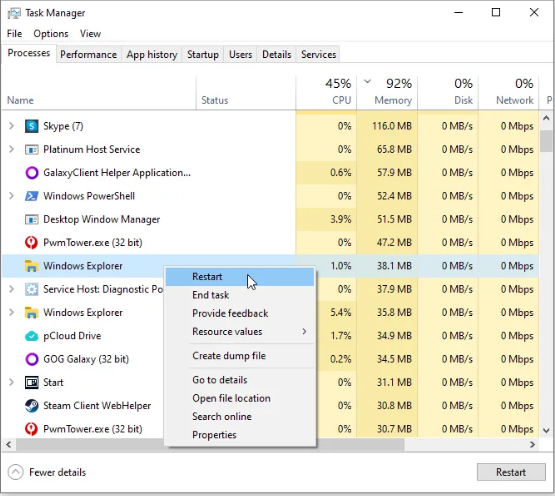Switch to the Details tab
555x496 pixels.
276,55
